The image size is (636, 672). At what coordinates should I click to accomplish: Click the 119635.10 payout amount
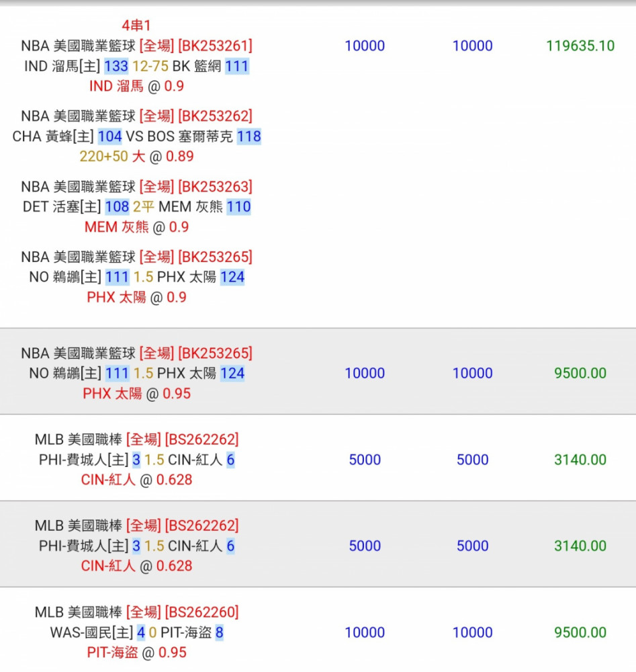click(580, 46)
